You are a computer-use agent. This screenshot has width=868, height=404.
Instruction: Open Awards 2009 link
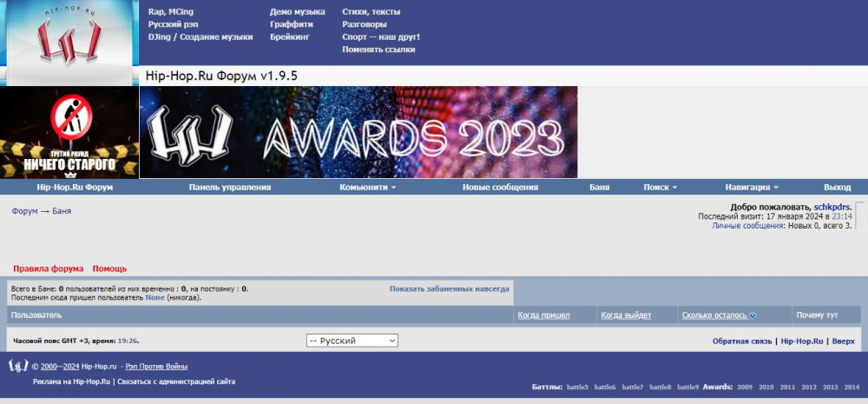pyautogui.click(x=745, y=387)
